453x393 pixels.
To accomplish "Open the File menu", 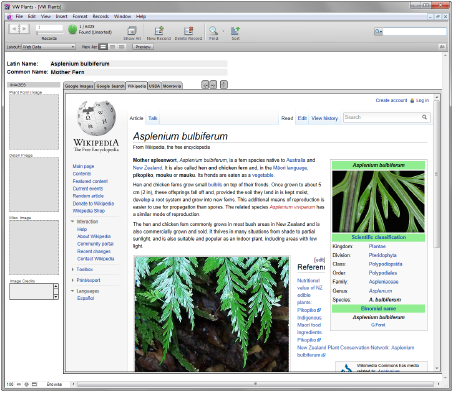I will coord(19,16).
